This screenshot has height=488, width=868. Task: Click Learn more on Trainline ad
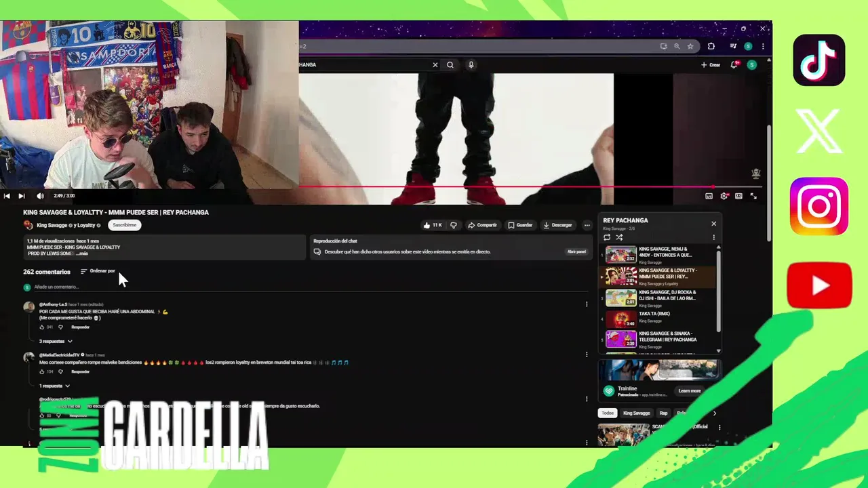pos(690,391)
